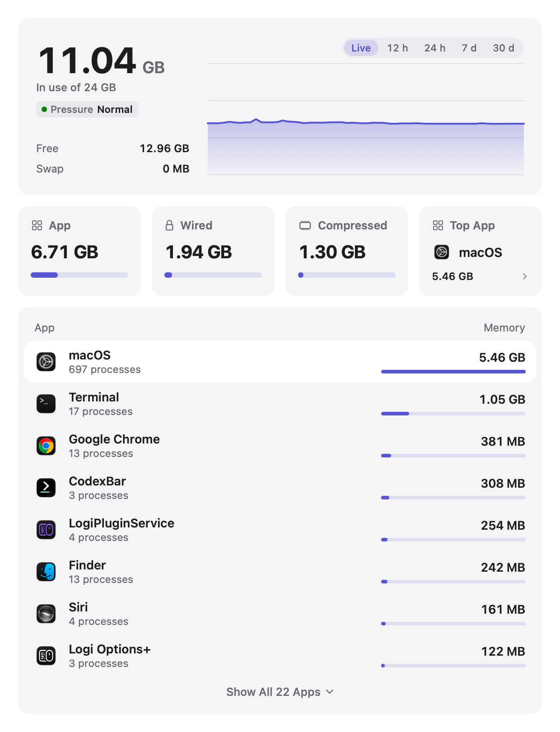Viewport: 560px width, 732px height.
Task: Click the macOS system icon in app list
Action: (x=46, y=362)
